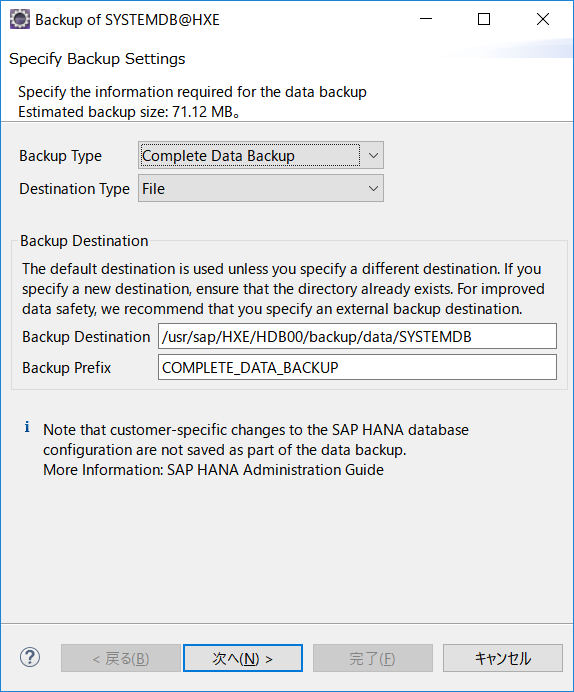Minimize the Backup of SYSTEMDB@HXE window
This screenshot has width=574, height=692.
(426, 19)
